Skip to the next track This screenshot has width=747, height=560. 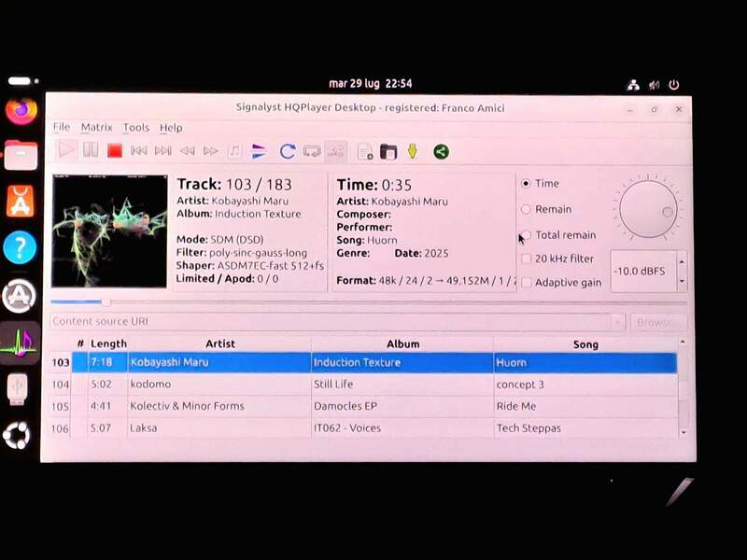coord(162,150)
